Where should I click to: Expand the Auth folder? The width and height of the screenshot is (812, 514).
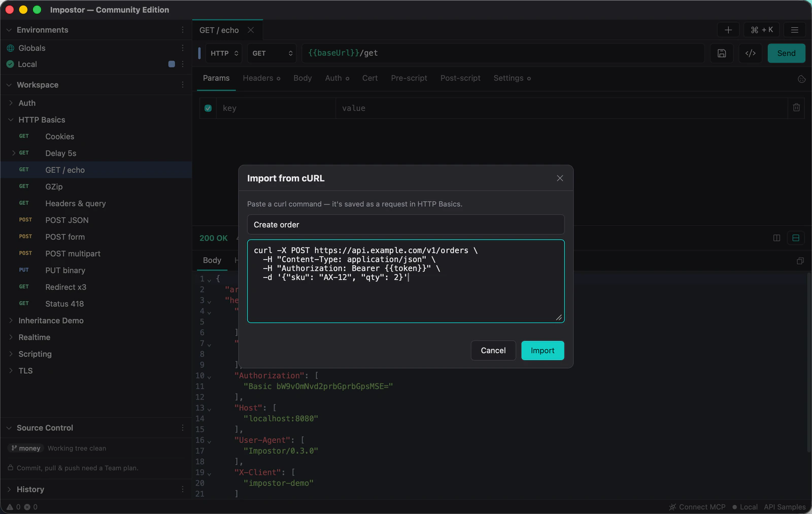tap(11, 103)
